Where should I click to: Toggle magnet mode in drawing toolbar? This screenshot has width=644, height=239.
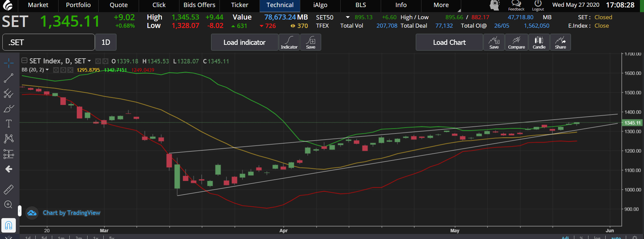9,225
